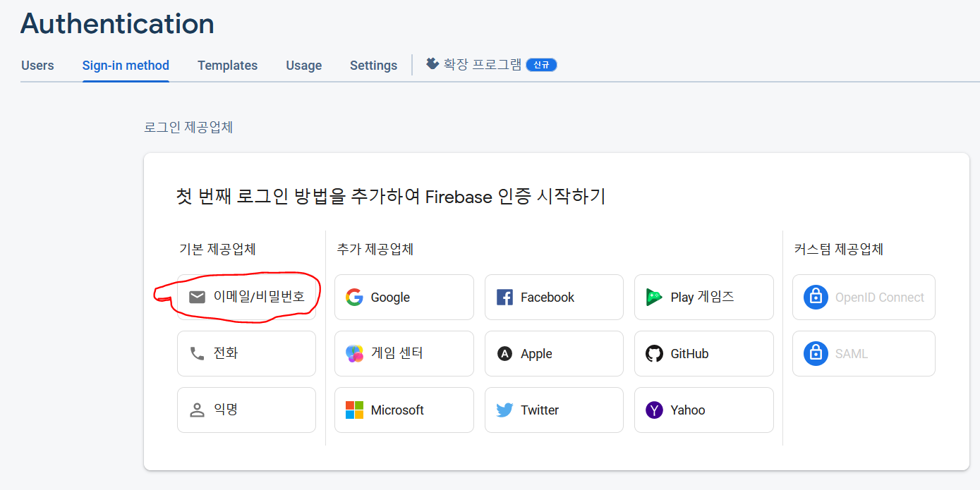Click the SAML lock icon

coord(816,353)
